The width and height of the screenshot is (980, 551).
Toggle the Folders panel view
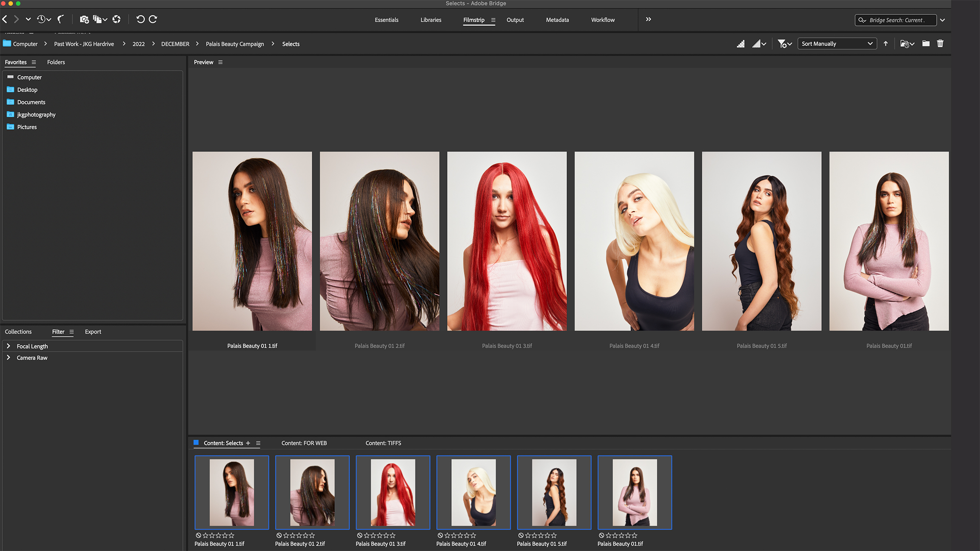[56, 62]
